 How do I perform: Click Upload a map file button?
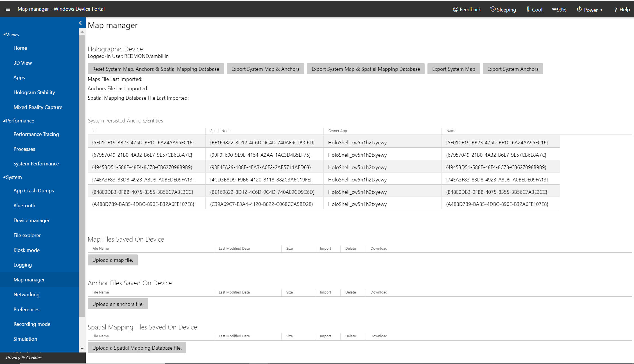[112, 260]
